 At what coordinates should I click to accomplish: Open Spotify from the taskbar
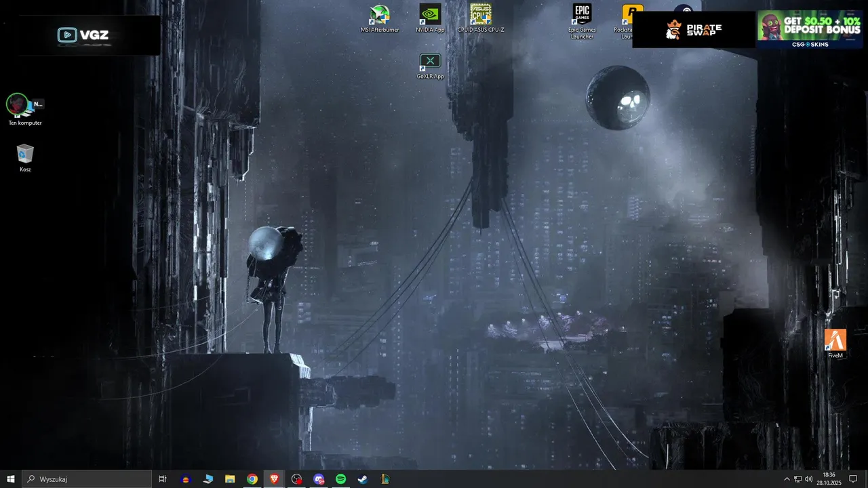coord(341,479)
